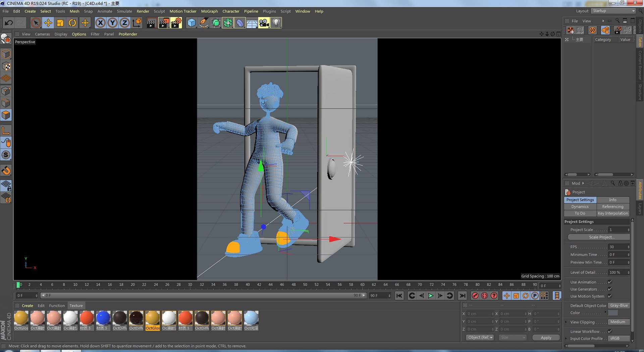This screenshot has width=644, height=352.
Task: Toggle the Z axis lock
Action: click(124, 23)
